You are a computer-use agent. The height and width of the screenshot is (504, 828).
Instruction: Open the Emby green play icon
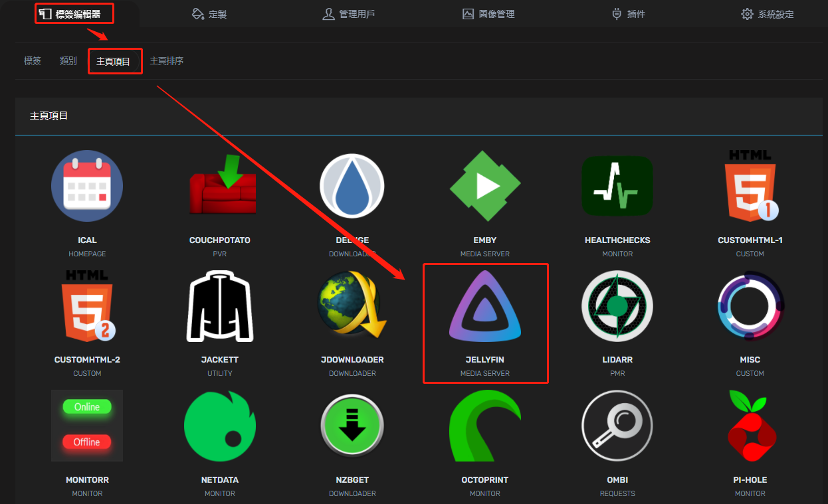(485, 186)
